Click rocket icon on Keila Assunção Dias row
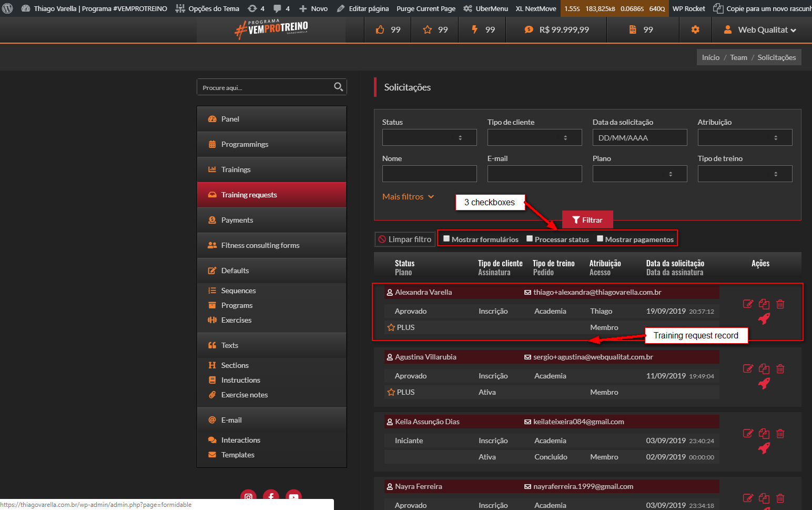The height and width of the screenshot is (510, 812). click(764, 448)
